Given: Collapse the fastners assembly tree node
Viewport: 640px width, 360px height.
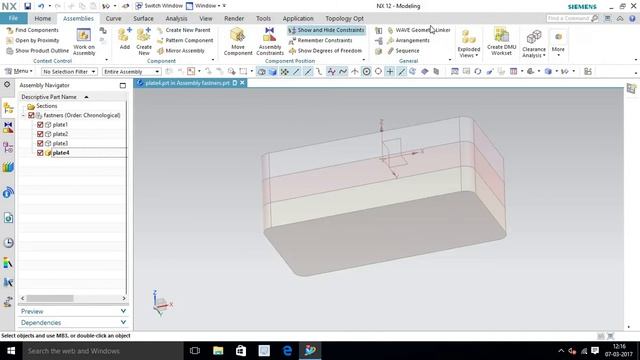Looking at the screenshot, I should [23, 116].
